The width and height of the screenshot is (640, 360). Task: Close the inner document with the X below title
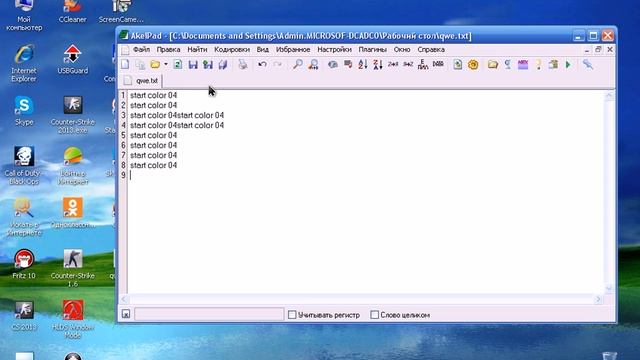pos(610,49)
